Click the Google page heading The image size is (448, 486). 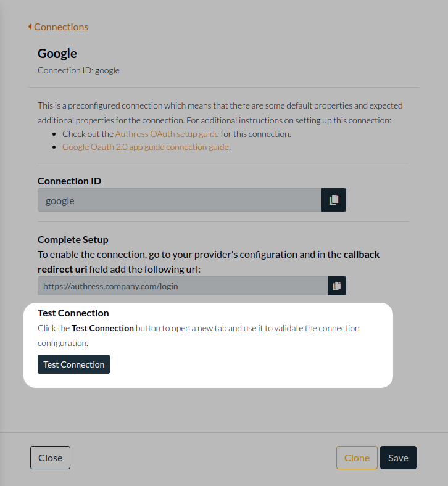[57, 54]
